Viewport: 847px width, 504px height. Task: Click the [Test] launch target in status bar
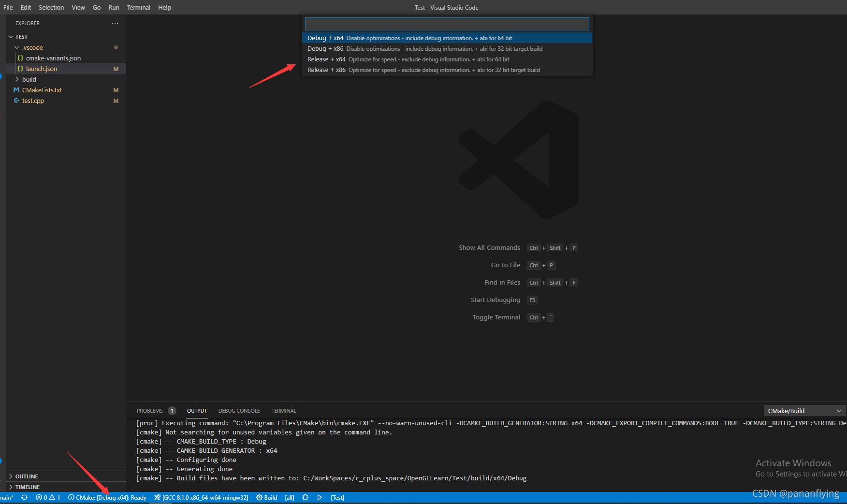[337, 497]
